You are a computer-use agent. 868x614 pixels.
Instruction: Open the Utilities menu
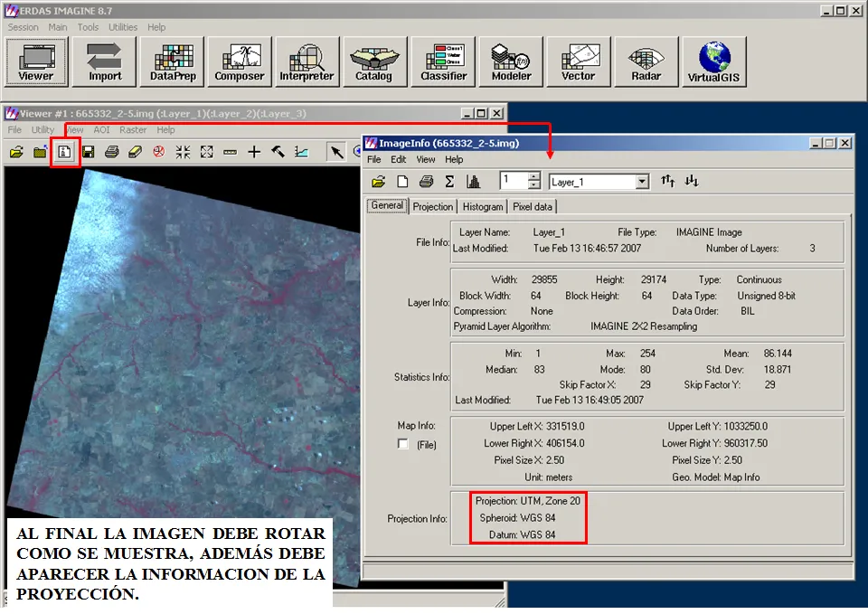point(123,27)
